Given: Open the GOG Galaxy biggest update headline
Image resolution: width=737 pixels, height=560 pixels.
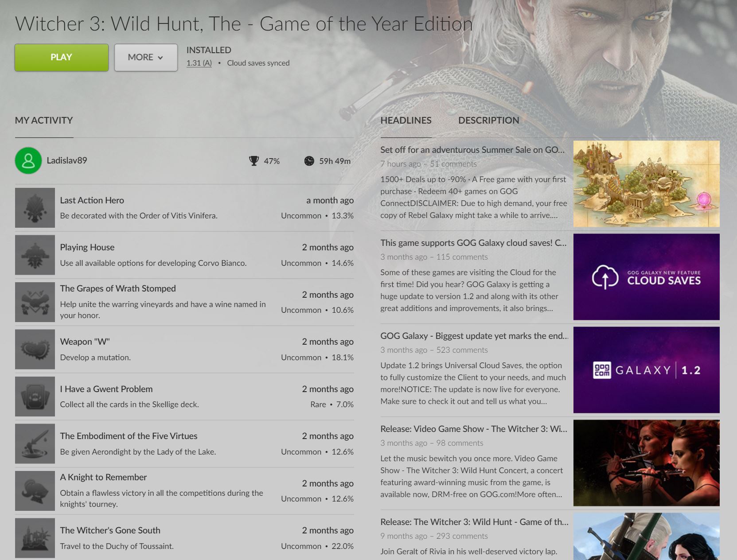Looking at the screenshot, I should coord(474,336).
